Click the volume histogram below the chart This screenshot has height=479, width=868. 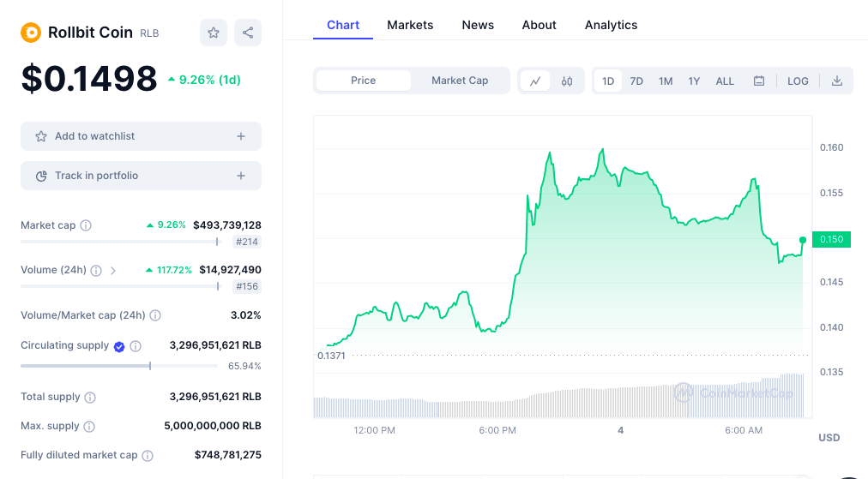(558, 396)
